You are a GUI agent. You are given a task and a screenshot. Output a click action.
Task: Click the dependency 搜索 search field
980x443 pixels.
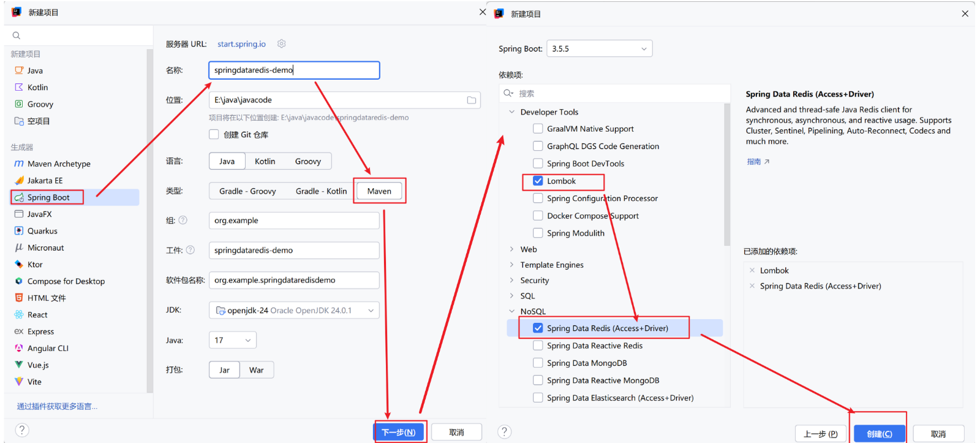point(614,93)
